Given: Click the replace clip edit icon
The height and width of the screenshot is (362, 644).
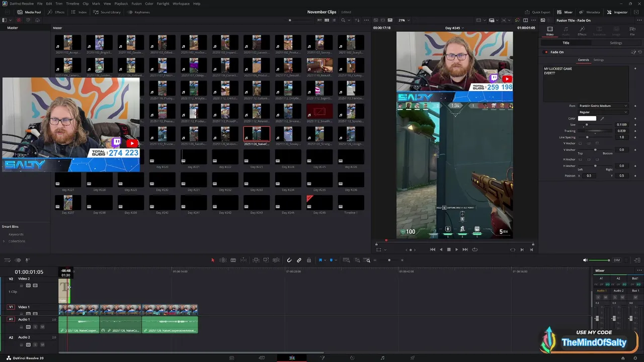Looking at the screenshot, I should tap(276, 260).
